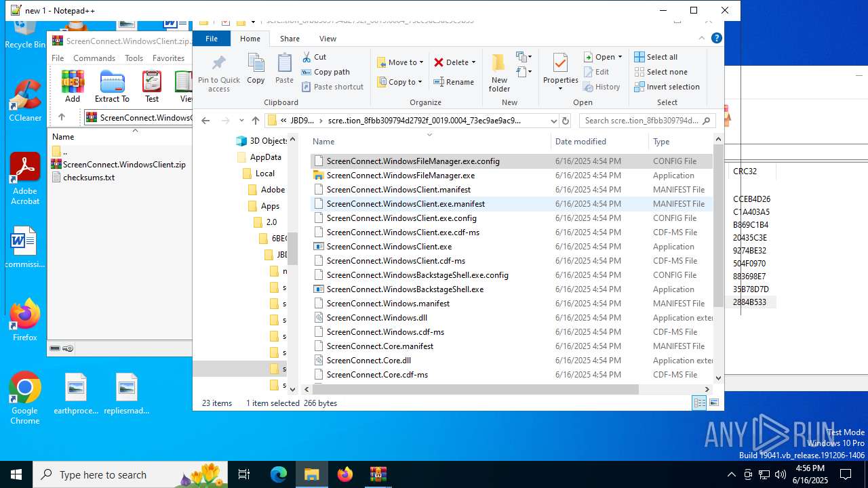Open CCleaner desktop shortcut
This screenshot has width=868, height=488.
click(25, 102)
